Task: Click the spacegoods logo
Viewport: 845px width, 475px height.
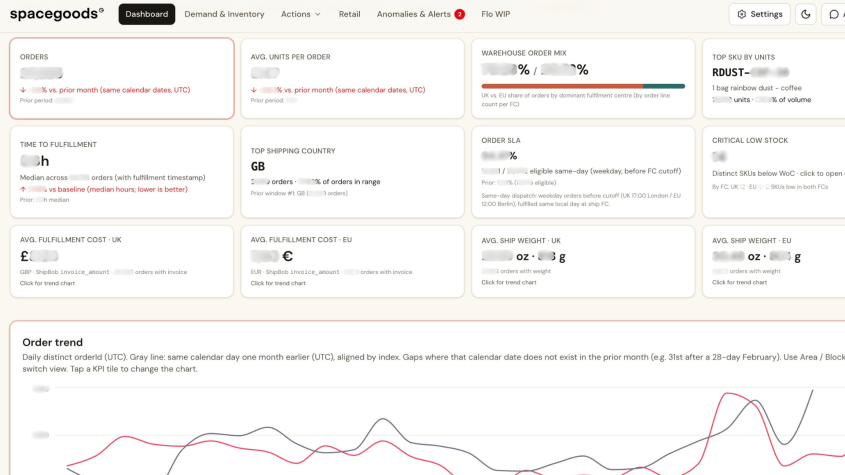Action: click(x=57, y=14)
